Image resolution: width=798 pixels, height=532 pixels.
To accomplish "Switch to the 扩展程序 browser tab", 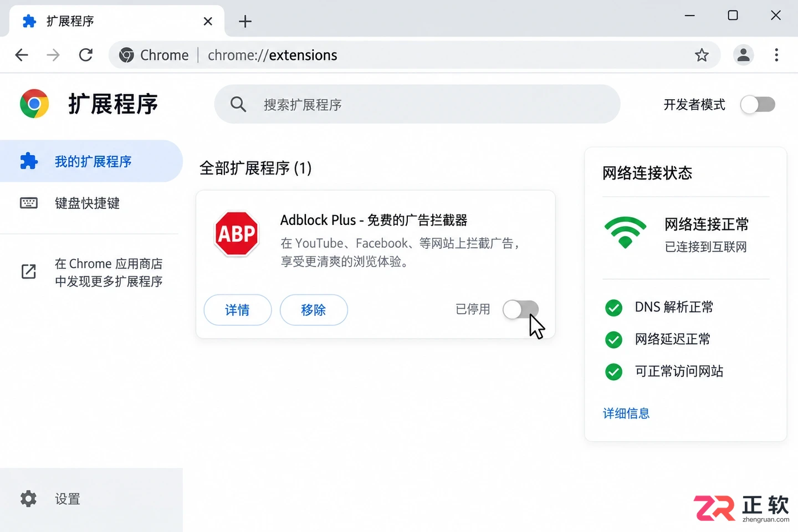I will click(x=117, y=22).
